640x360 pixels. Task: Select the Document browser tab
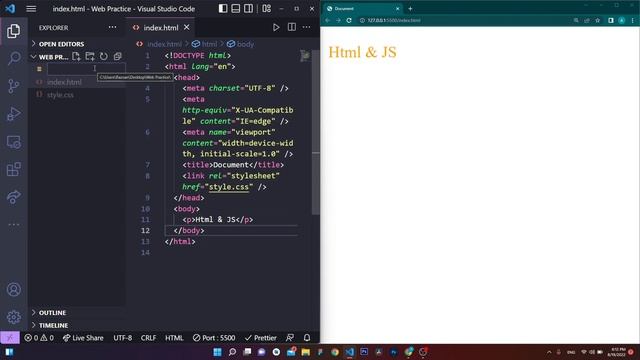coord(361,9)
